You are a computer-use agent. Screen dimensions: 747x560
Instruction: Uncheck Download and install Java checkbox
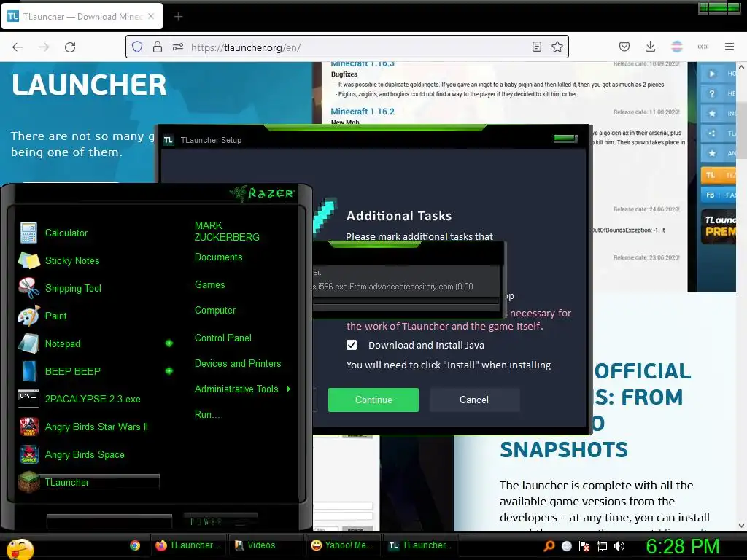(x=352, y=345)
